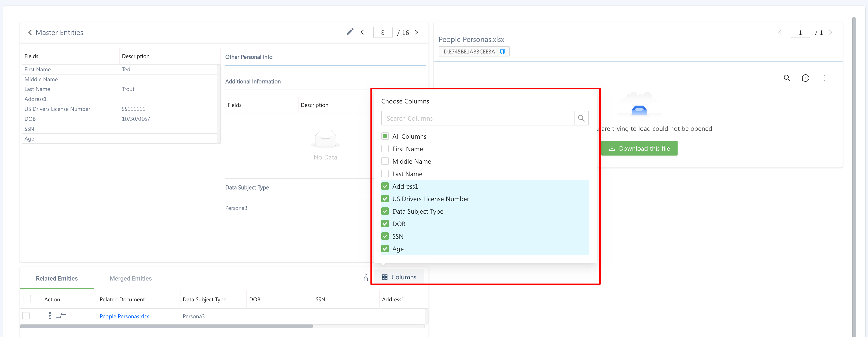The height and width of the screenshot is (337, 868).
Task: Open the document three-dot options menu
Action: tap(824, 78)
